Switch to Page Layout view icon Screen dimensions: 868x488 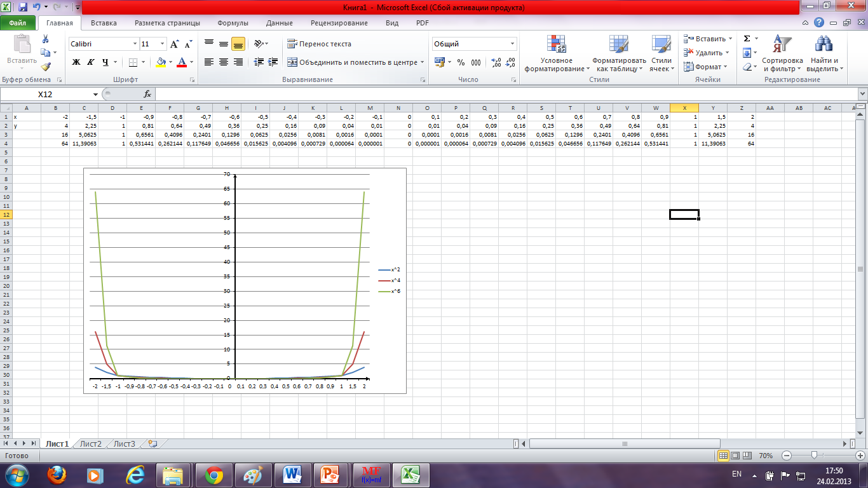point(736,456)
